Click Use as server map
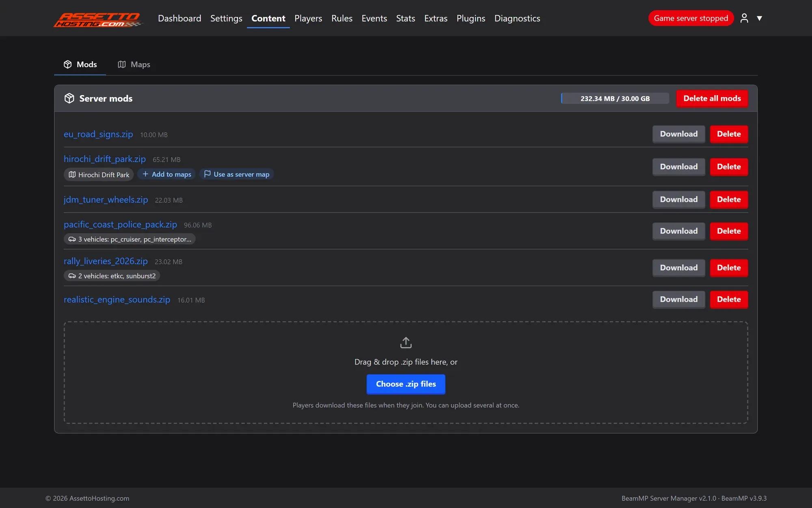Screen dimensions: 812x508 (236, 174)
